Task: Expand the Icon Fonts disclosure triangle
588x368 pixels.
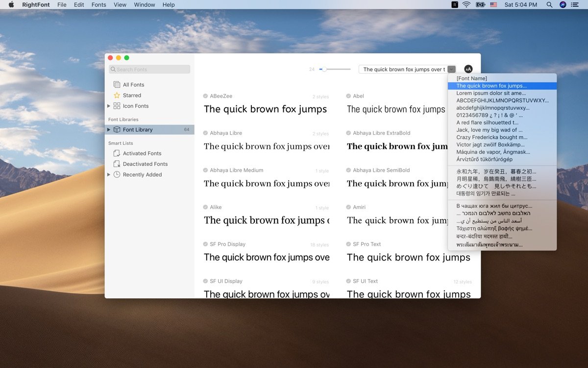Action: click(x=109, y=106)
